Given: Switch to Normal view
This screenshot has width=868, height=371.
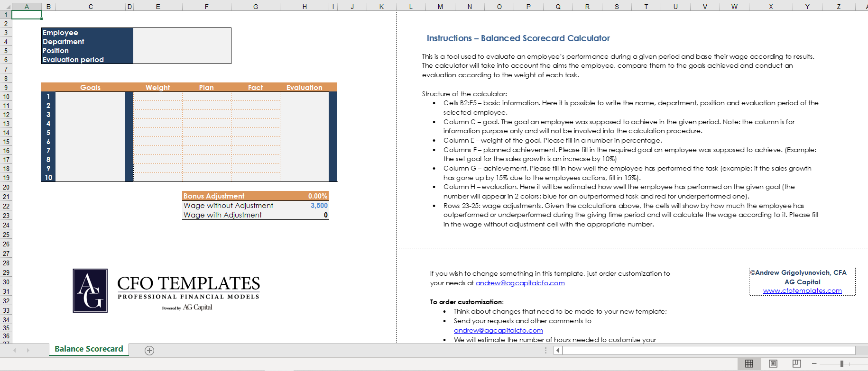Looking at the screenshot, I should tap(749, 363).
